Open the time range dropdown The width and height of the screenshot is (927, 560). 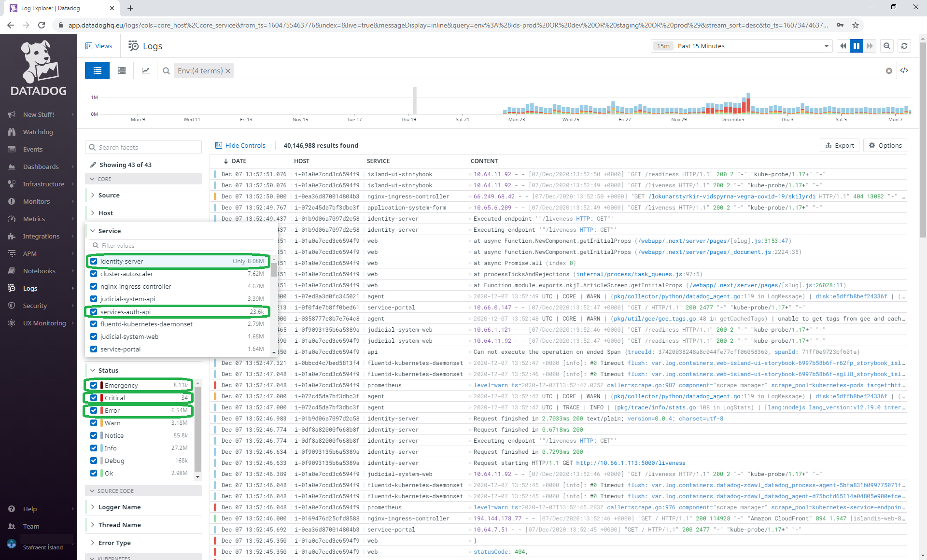tap(741, 46)
